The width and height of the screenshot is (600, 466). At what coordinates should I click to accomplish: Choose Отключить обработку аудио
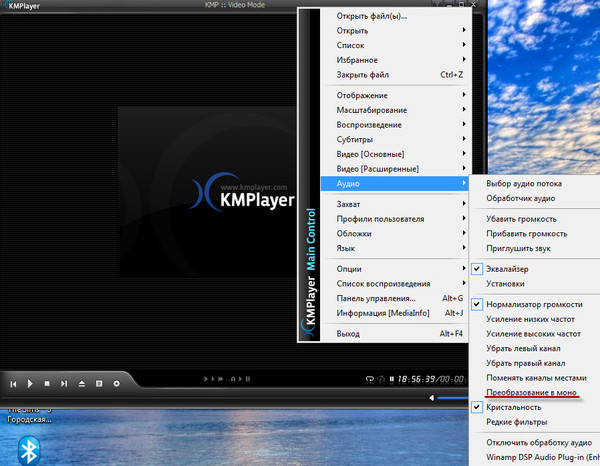click(x=535, y=443)
